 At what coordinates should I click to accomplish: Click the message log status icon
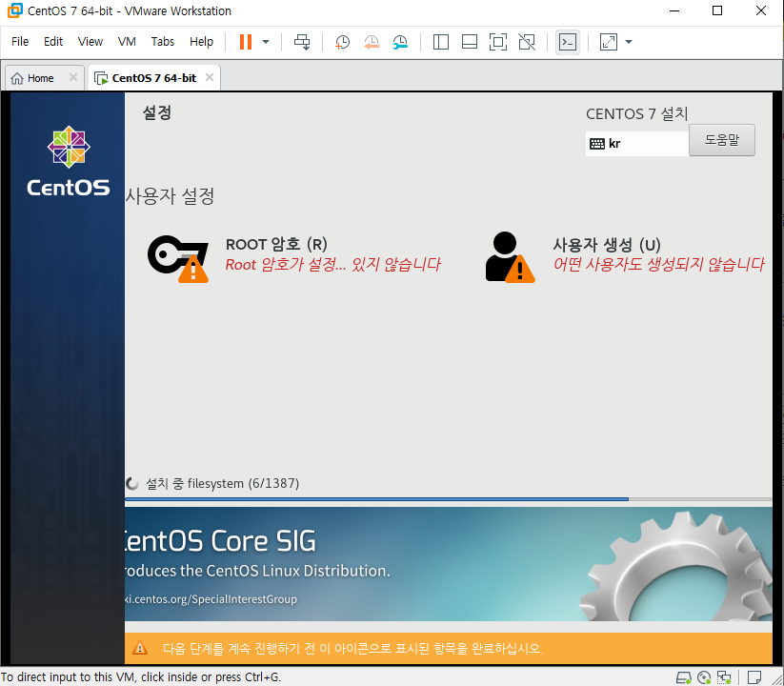click(x=754, y=677)
